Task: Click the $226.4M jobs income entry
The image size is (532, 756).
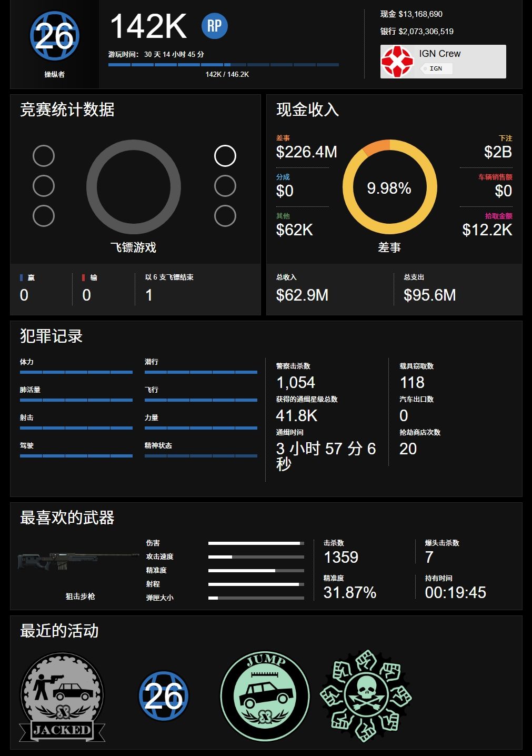Action: pyautogui.click(x=306, y=147)
